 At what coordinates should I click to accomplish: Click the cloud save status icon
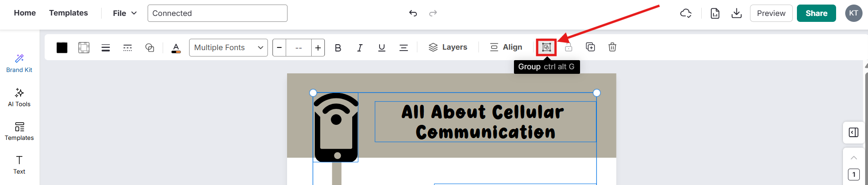686,13
